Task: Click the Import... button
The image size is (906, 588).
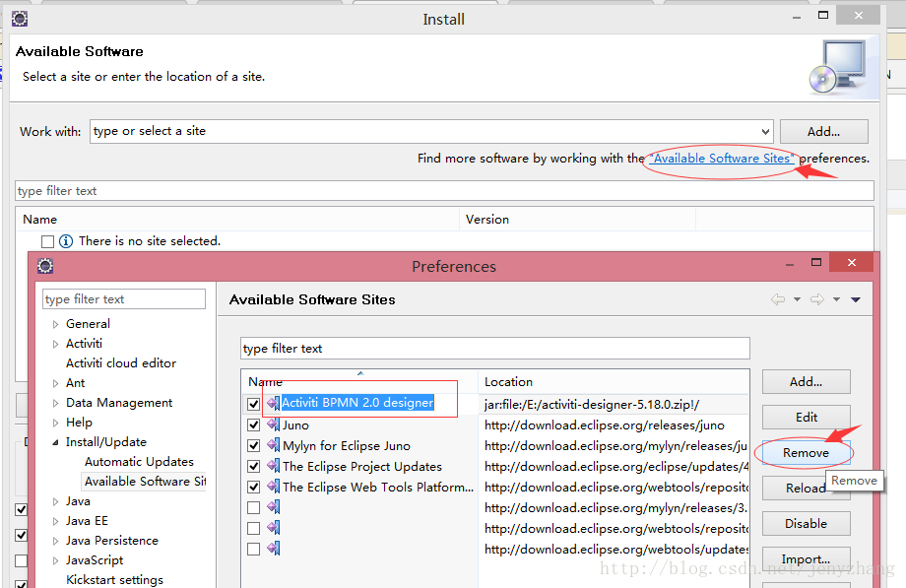Action: tap(806, 559)
